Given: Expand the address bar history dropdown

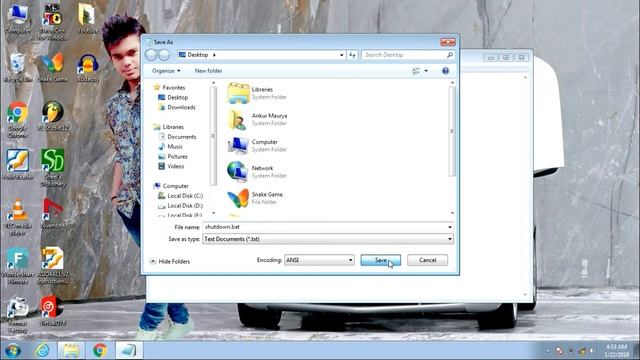Looking at the screenshot, I should pos(342,55).
